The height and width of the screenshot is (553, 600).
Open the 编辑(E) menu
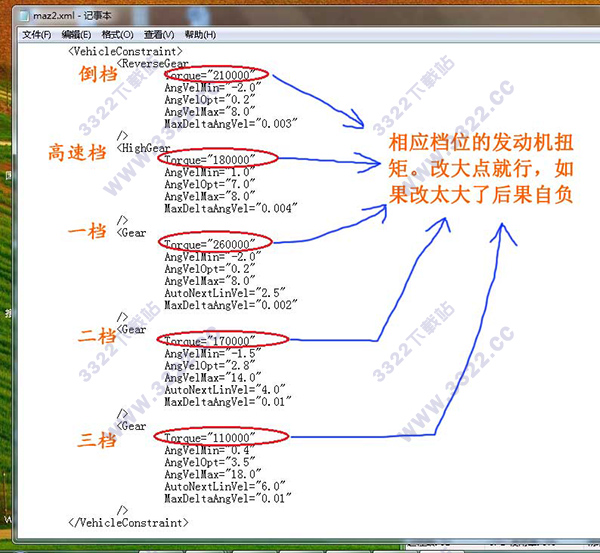pyautogui.click(x=76, y=35)
